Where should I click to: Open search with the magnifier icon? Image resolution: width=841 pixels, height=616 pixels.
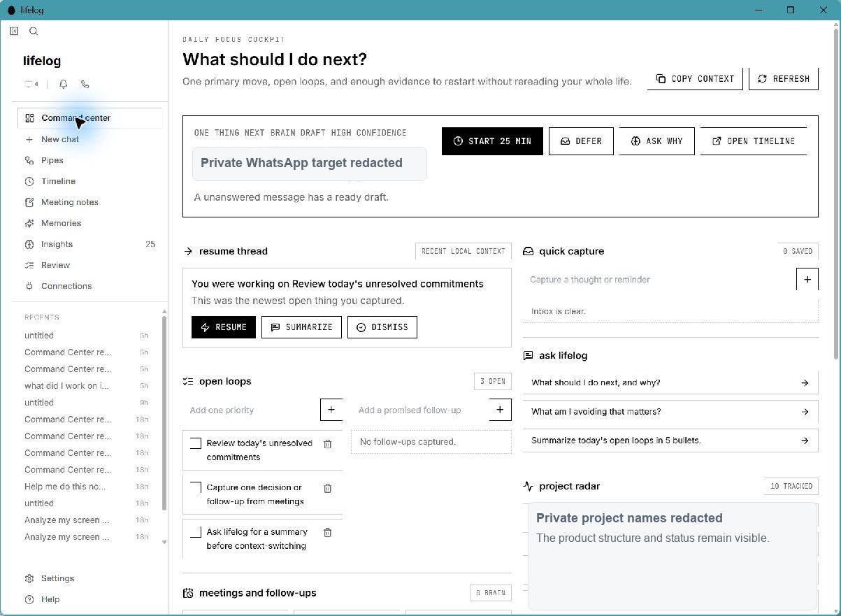point(34,31)
